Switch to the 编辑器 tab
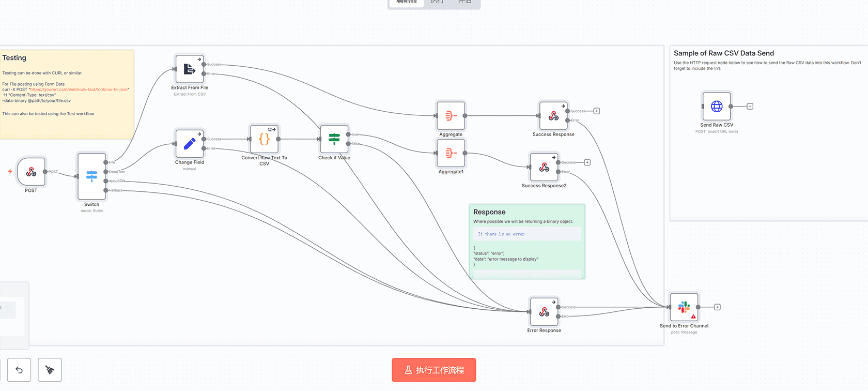This screenshot has width=868, height=391. tap(407, 2)
